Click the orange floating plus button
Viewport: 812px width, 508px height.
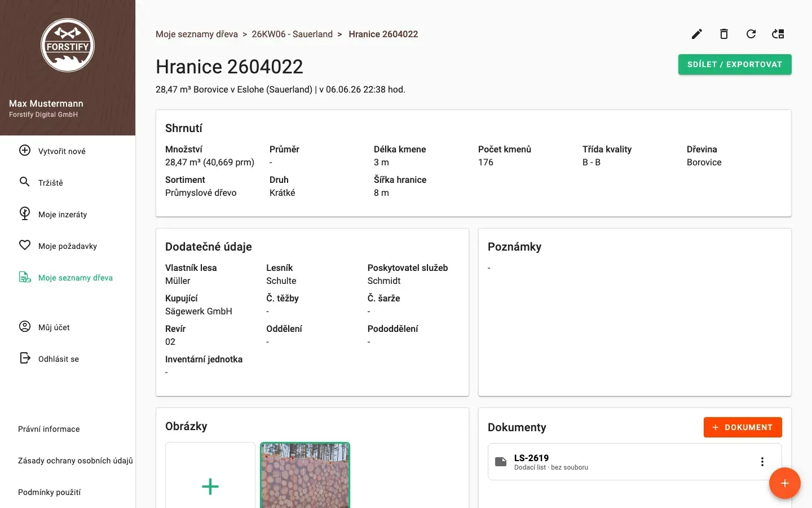[x=785, y=483]
